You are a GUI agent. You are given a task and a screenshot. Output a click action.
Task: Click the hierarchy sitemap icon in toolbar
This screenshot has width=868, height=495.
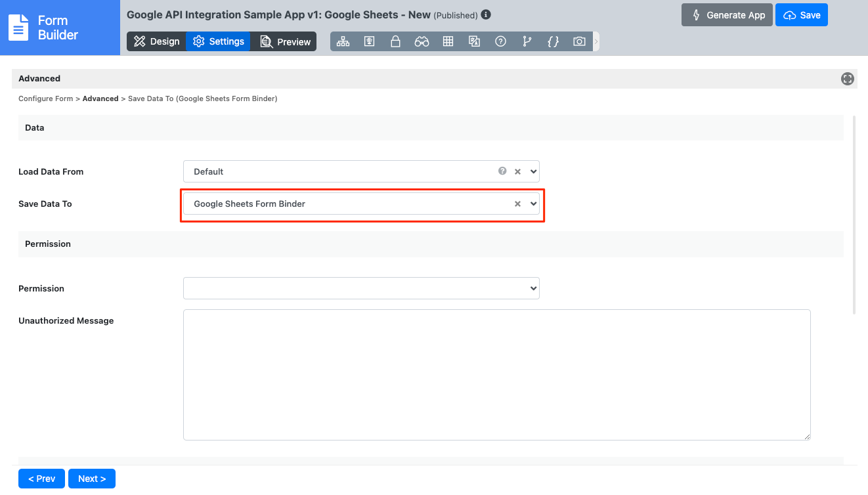point(343,41)
